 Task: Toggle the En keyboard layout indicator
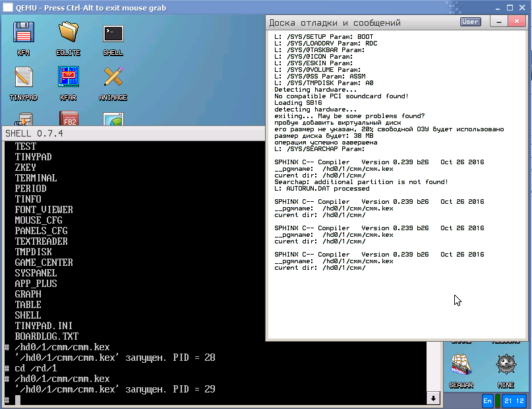488,400
